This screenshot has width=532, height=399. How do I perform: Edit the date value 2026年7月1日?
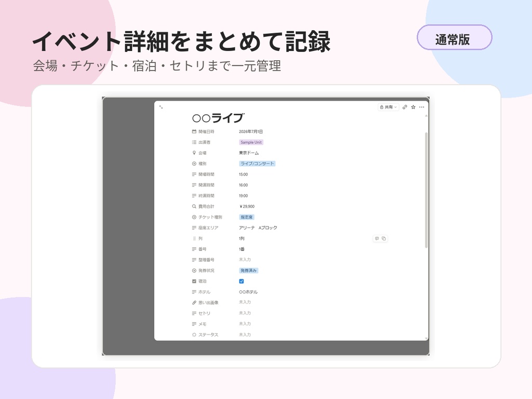[251, 131]
